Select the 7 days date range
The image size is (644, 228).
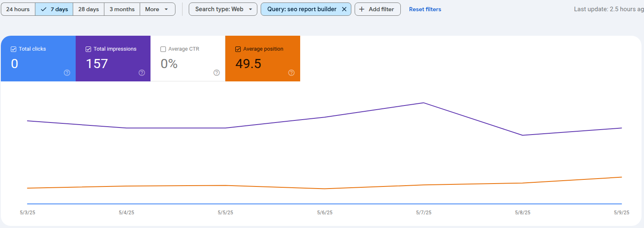click(x=54, y=9)
